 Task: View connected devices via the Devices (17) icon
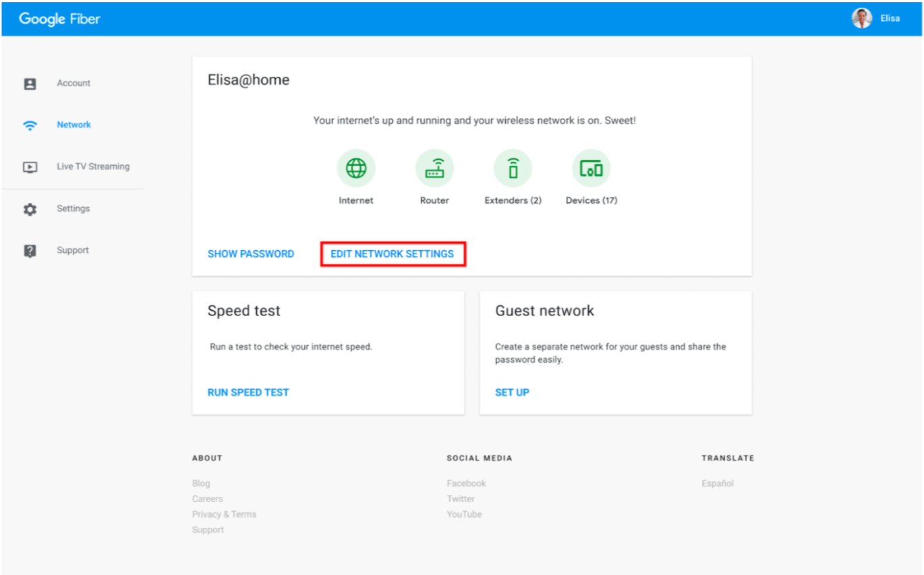click(590, 168)
